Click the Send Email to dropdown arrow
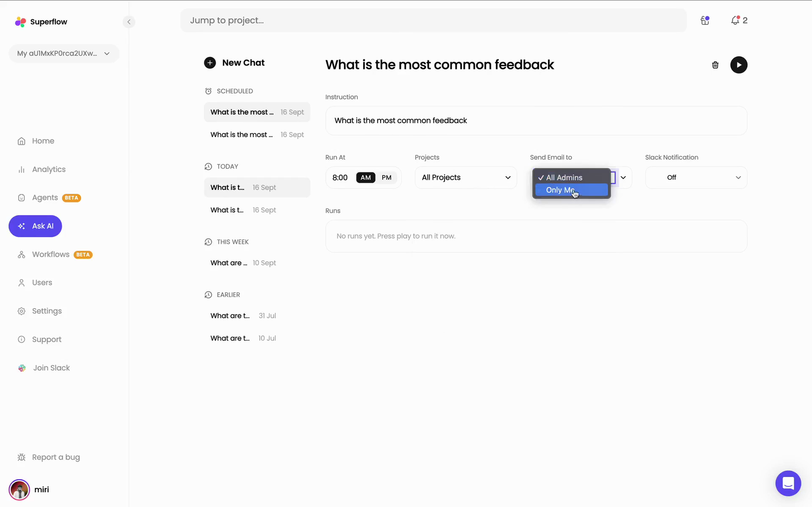The width and height of the screenshot is (812, 507). point(623,178)
